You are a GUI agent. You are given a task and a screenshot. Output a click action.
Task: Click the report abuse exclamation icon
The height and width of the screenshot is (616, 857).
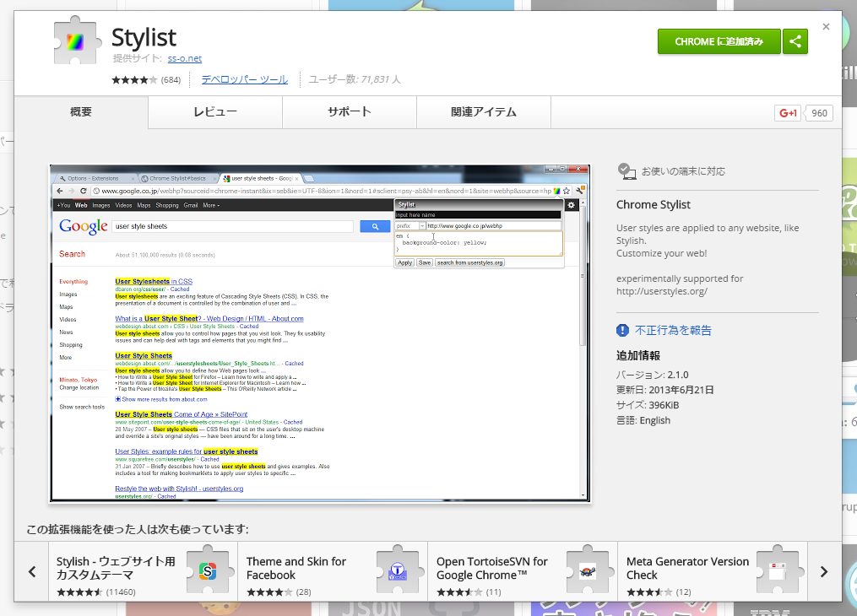click(x=622, y=330)
